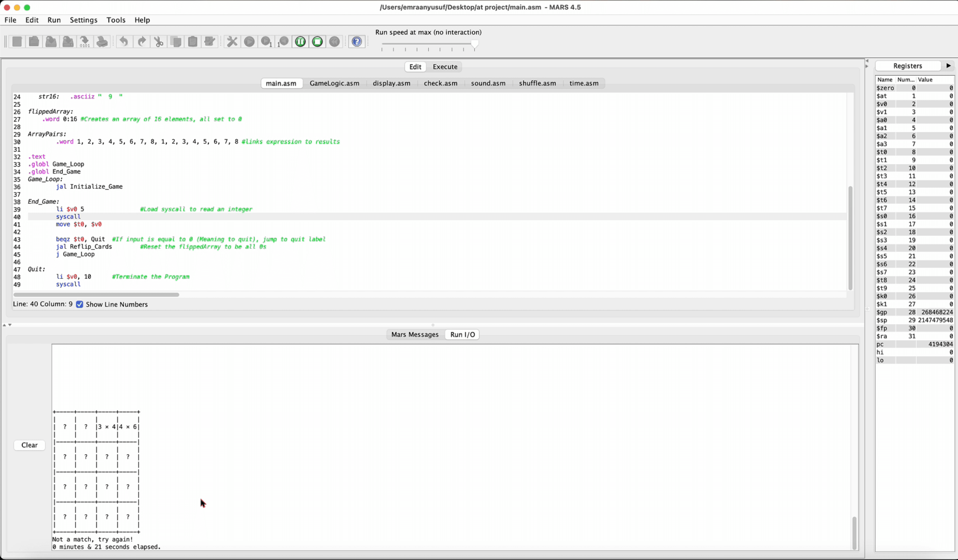Click the Undo arrow icon
Viewport: 958px width, 560px height.
pyautogui.click(x=124, y=41)
